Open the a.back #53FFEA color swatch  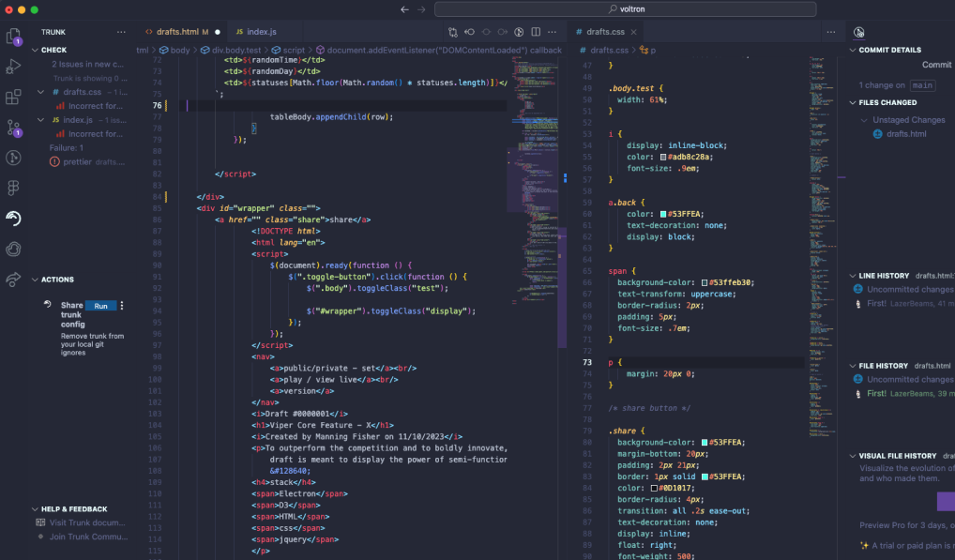[x=663, y=214]
